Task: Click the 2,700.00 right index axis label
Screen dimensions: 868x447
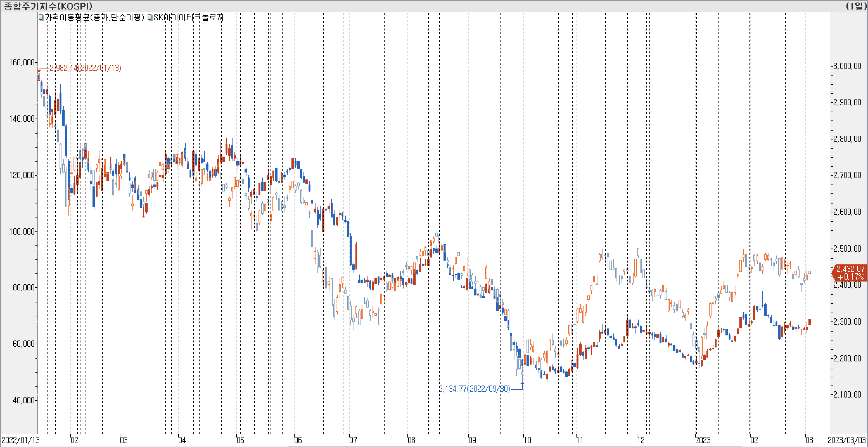Action: click(847, 175)
